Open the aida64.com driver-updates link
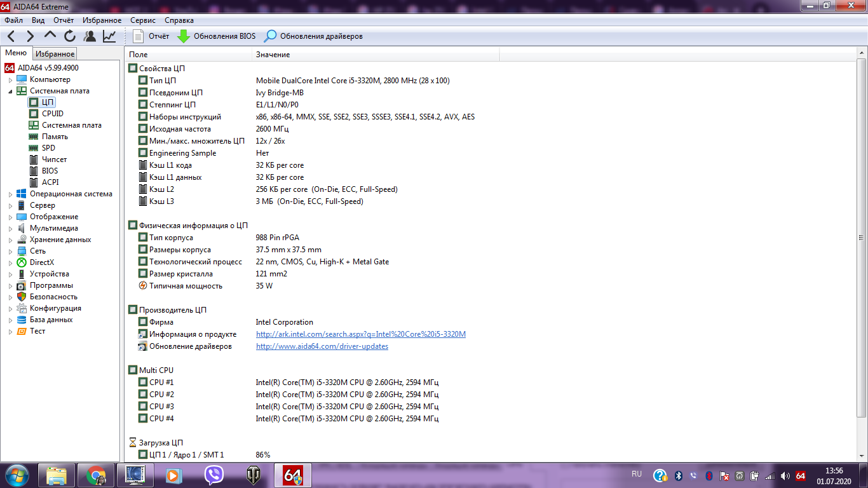 coord(322,346)
